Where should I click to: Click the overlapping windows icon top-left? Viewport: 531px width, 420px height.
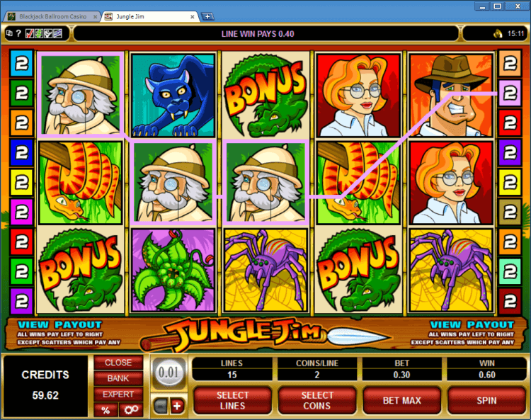pyautogui.click(x=9, y=33)
